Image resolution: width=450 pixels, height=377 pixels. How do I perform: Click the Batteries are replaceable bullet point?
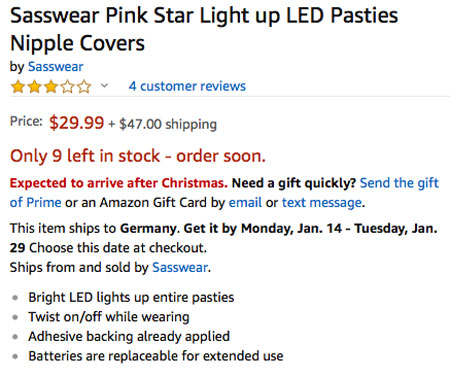[x=156, y=356]
